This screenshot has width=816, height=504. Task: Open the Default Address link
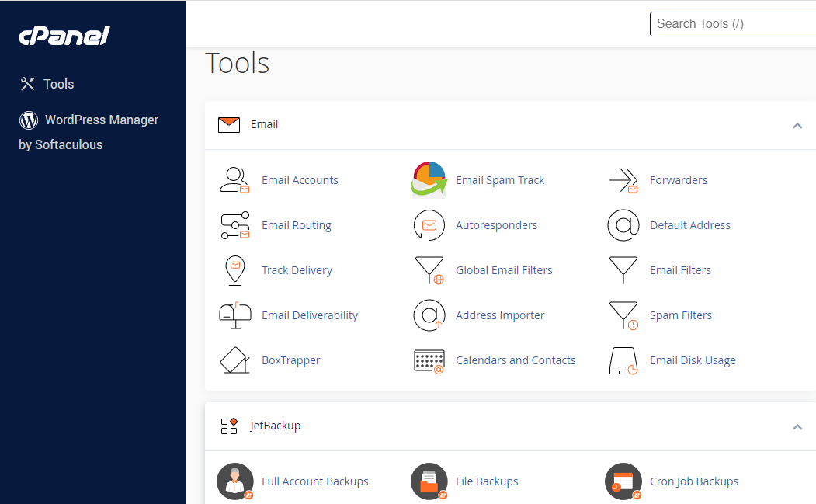tap(690, 225)
